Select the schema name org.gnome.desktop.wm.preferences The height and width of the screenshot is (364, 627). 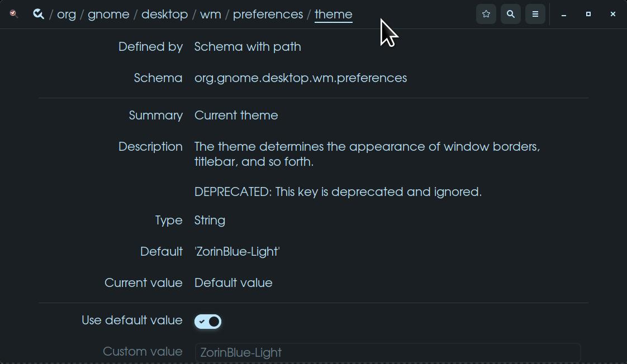pos(301,78)
